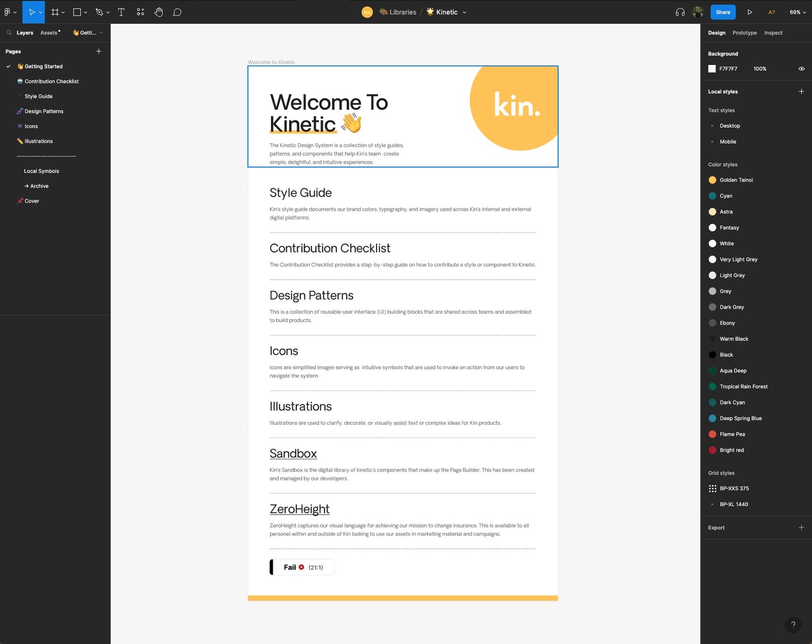The width and height of the screenshot is (812, 644).
Task: Open Frame tool options dropdown arrow
Action: [63, 12]
